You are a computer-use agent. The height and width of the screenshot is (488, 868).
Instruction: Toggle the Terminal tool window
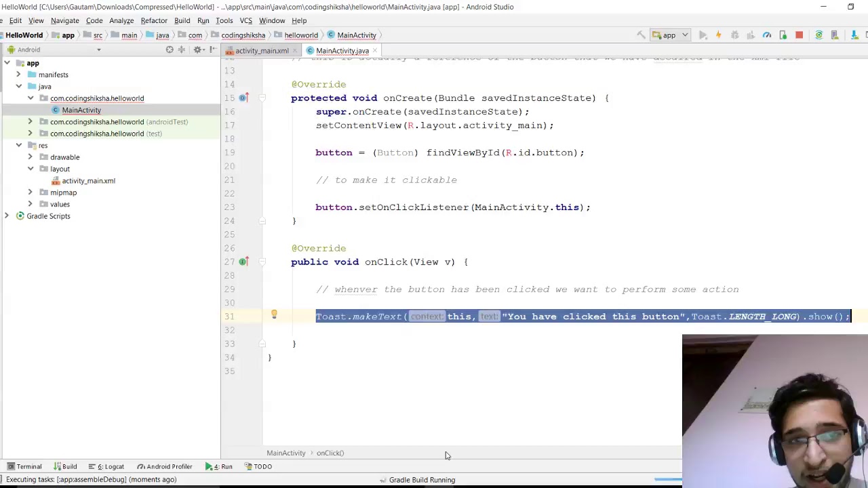[x=24, y=466]
